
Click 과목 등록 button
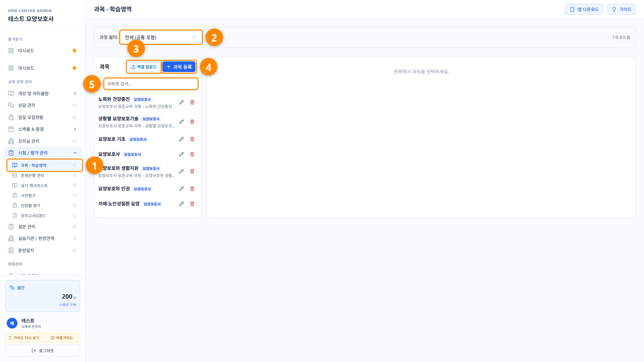[x=179, y=67]
